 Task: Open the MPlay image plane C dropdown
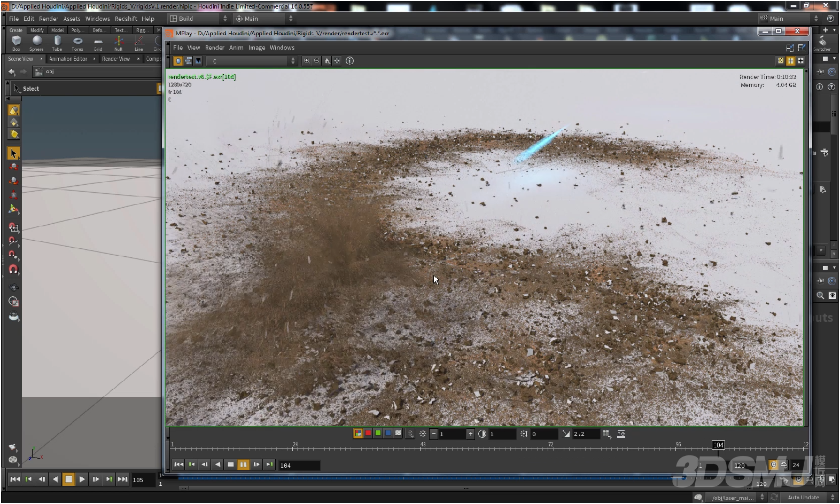pyautogui.click(x=252, y=61)
